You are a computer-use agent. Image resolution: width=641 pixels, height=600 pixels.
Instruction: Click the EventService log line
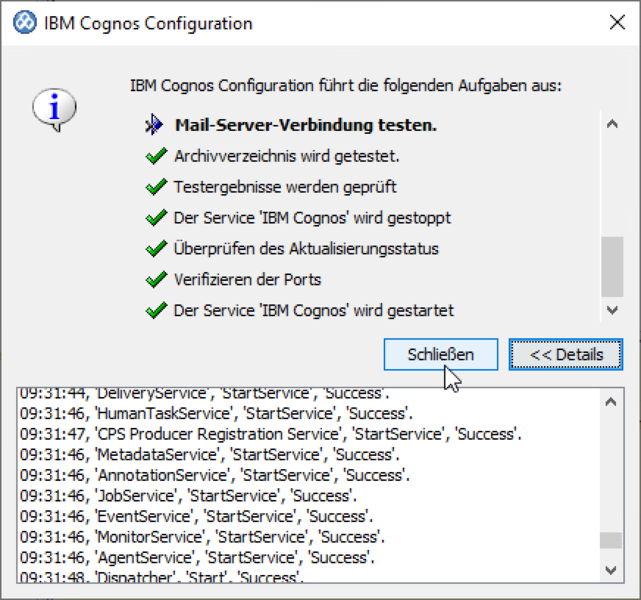196,516
